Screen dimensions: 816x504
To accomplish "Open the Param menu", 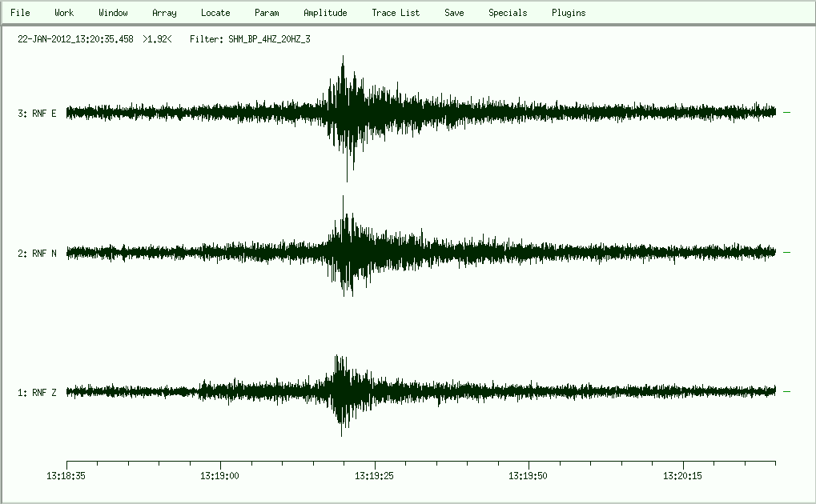I will click(267, 13).
